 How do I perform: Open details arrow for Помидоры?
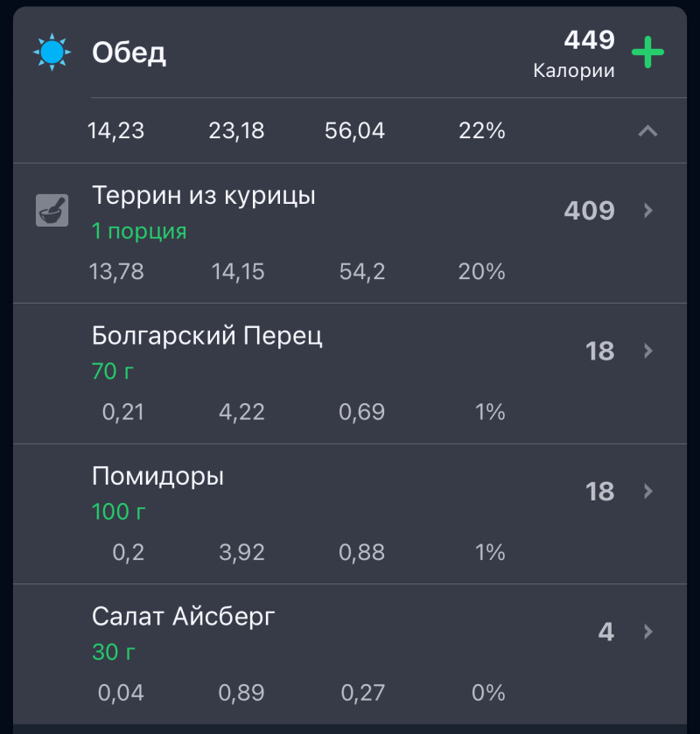click(648, 491)
